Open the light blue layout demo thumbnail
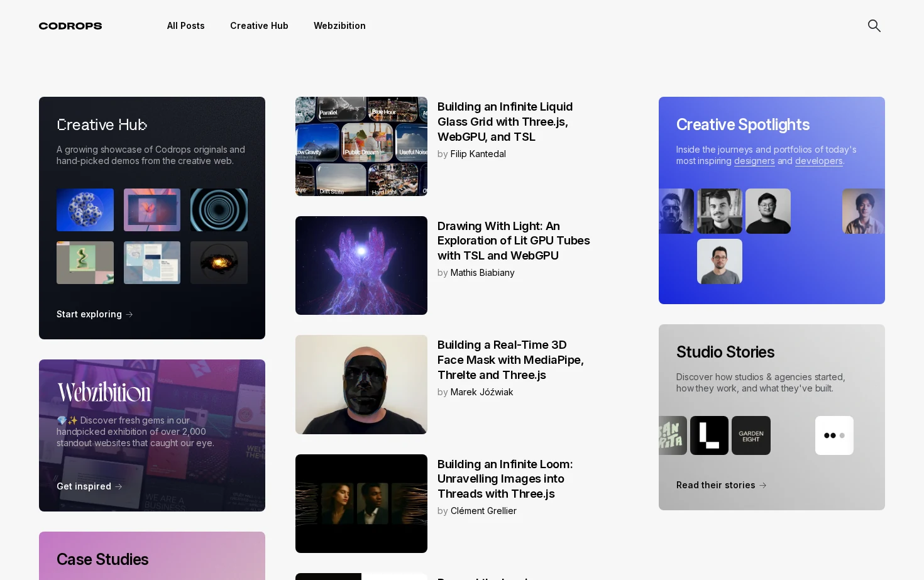Viewport: 924px width, 580px height. pos(152,263)
